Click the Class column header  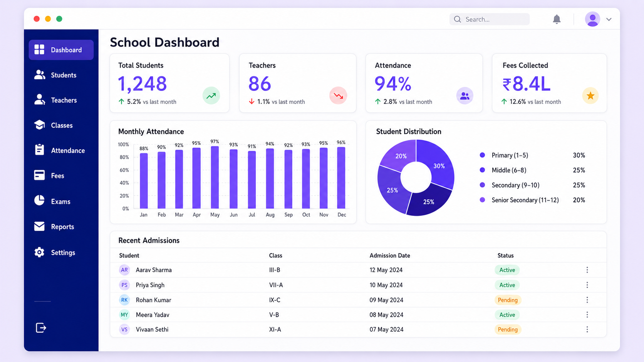point(275,255)
